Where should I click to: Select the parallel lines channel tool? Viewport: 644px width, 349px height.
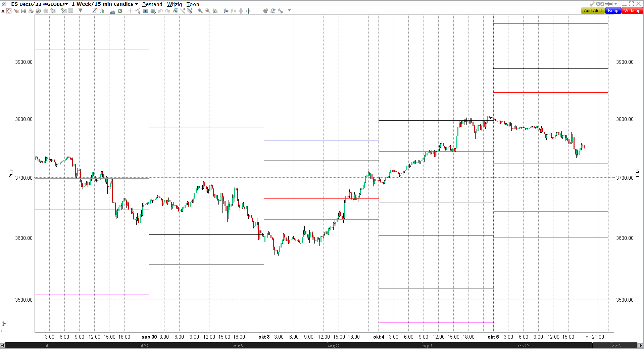pyautogui.click(x=190, y=11)
